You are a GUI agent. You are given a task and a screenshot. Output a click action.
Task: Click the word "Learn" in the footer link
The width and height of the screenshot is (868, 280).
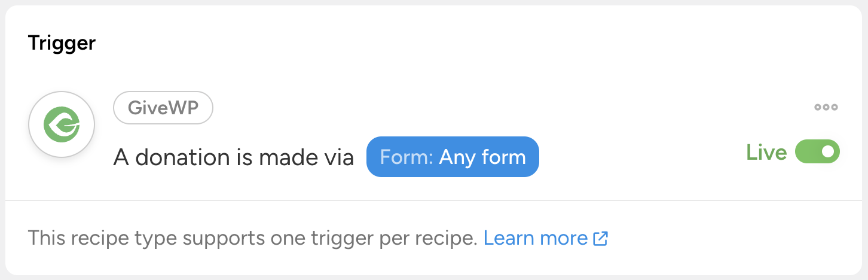click(x=509, y=239)
